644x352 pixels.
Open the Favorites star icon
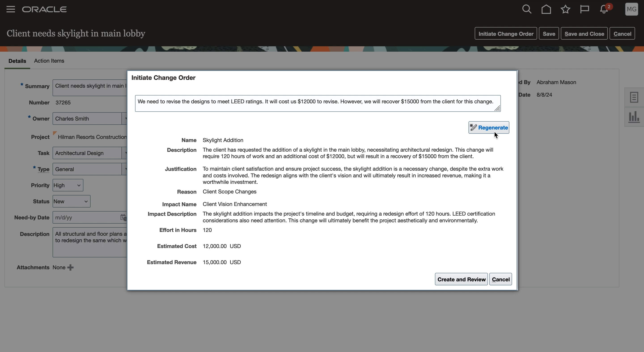[565, 9]
